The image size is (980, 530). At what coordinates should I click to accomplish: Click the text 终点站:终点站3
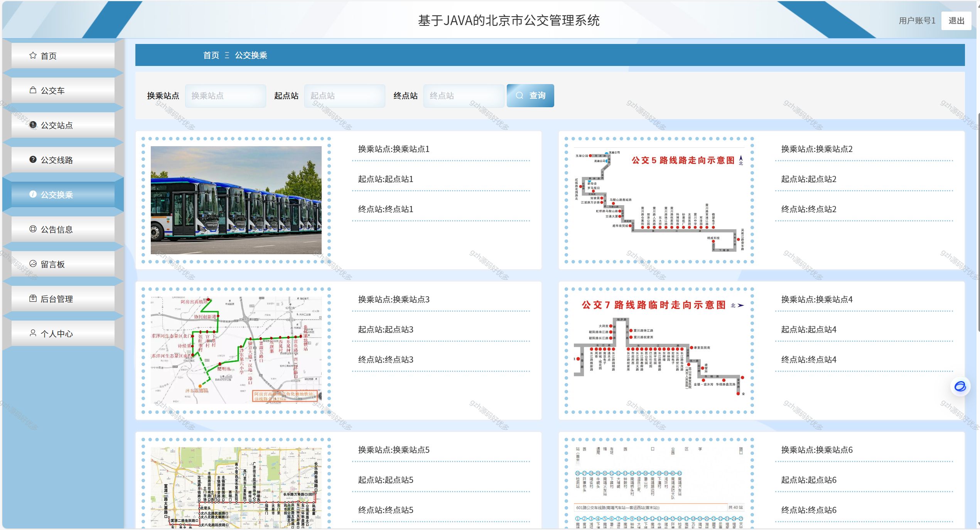386,360
